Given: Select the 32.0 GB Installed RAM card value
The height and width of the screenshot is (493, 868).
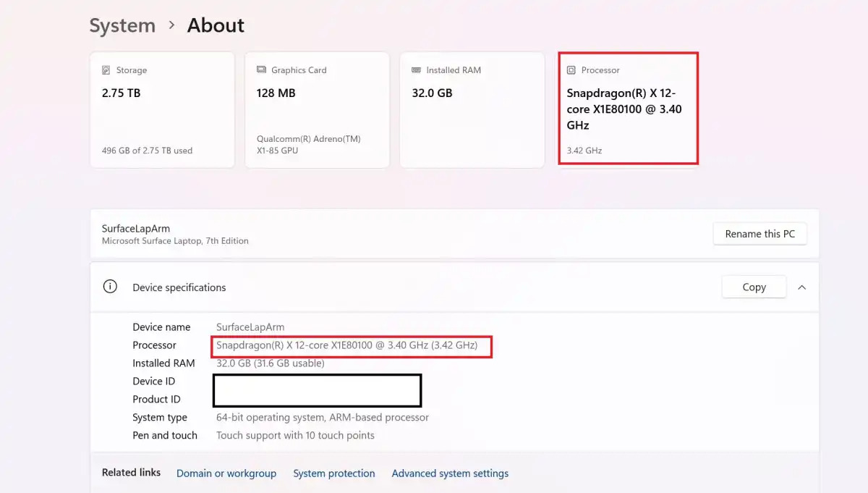Looking at the screenshot, I should pyautogui.click(x=432, y=93).
